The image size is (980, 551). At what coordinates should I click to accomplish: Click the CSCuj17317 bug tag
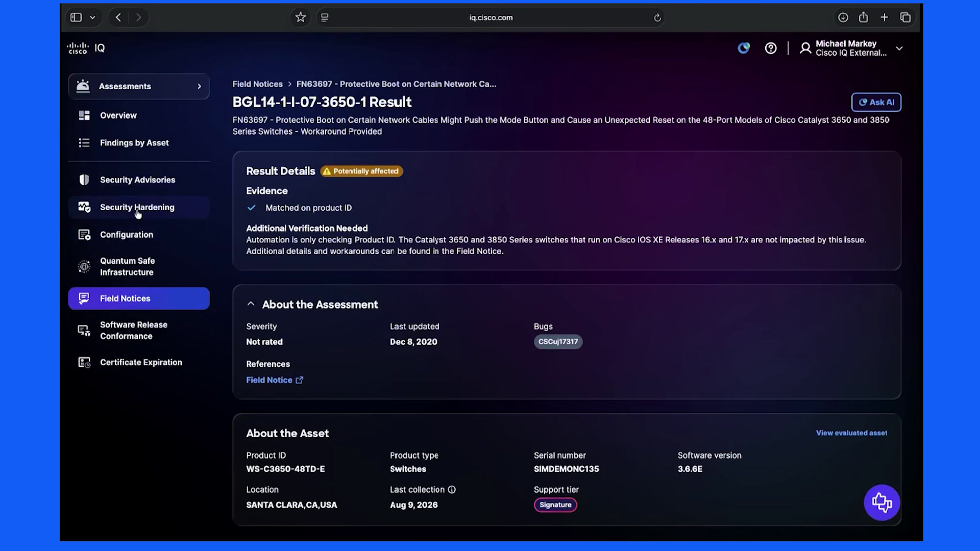click(x=558, y=342)
